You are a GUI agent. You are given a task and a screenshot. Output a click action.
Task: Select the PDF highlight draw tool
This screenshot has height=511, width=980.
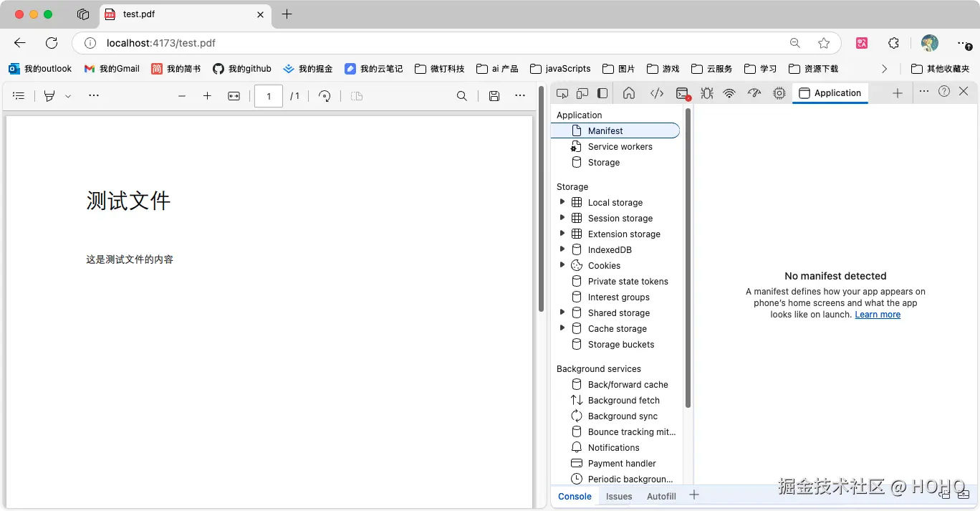point(49,95)
